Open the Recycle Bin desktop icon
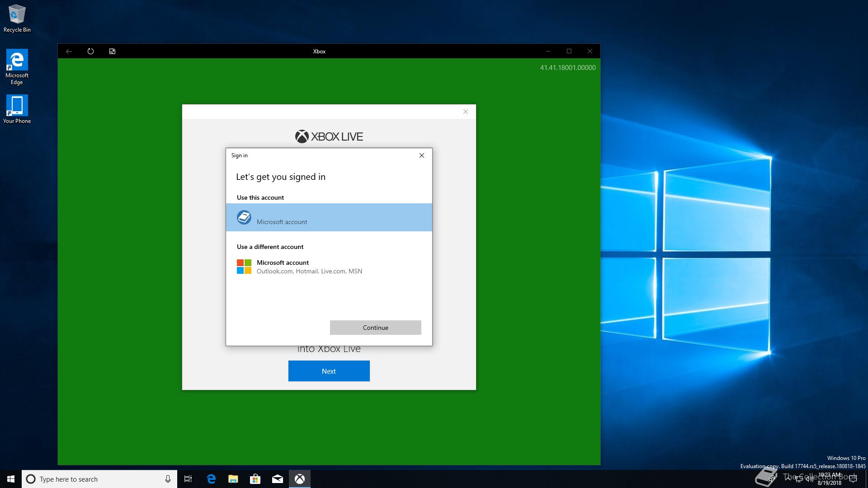This screenshot has width=868, height=488. point(17,19)
